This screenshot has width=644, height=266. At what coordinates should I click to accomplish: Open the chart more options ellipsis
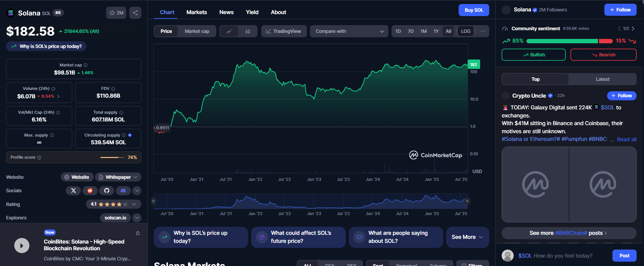coord(483,31)
